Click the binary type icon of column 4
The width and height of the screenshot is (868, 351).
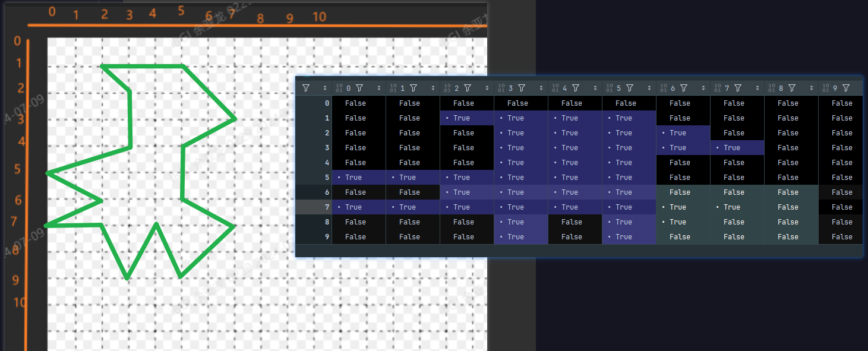(555, 88)
